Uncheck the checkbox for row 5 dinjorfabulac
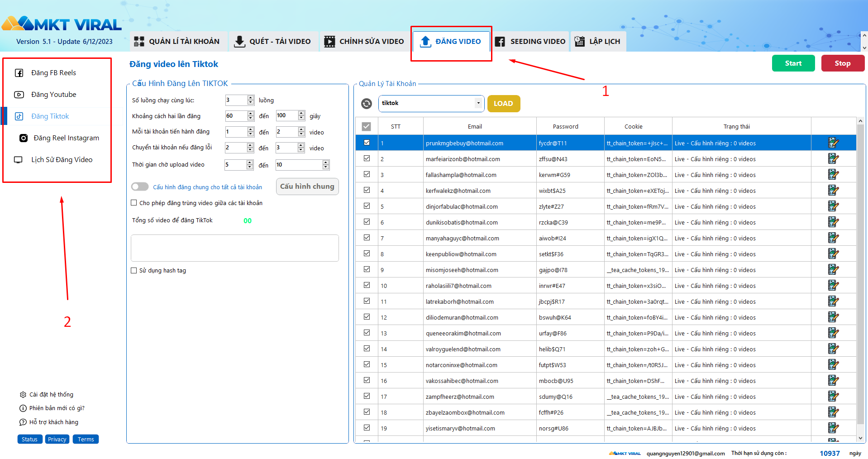The image size is (868, 459). coord(367,206)
